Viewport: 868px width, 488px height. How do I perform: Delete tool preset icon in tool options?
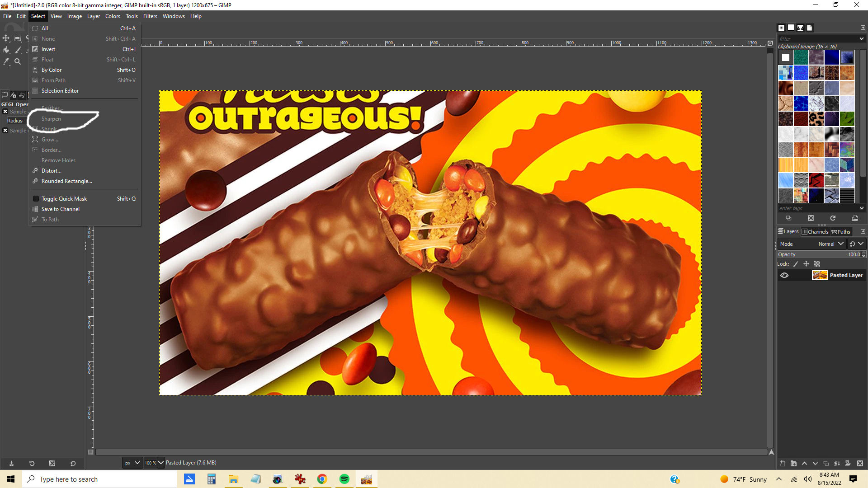coord(52,463)
